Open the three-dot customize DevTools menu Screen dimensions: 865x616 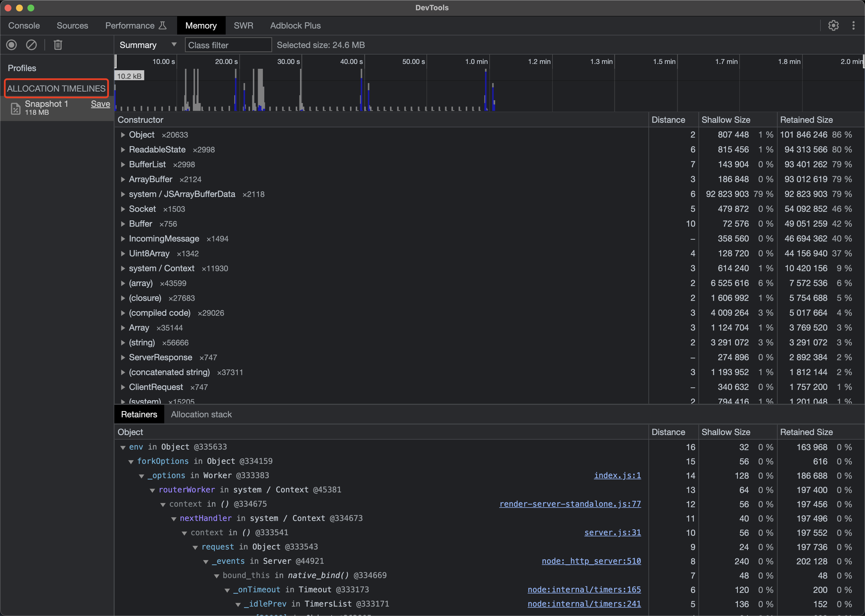point(853,25)
